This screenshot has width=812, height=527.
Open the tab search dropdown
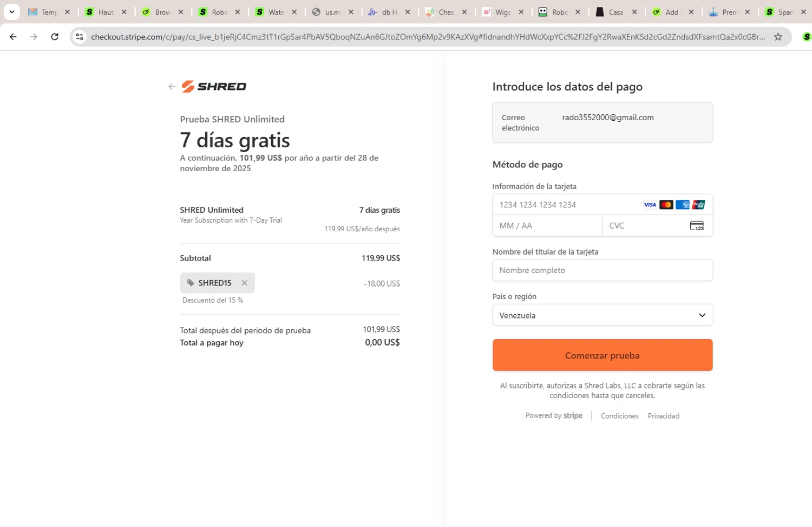pyautogui.click(x=11, y=11)
